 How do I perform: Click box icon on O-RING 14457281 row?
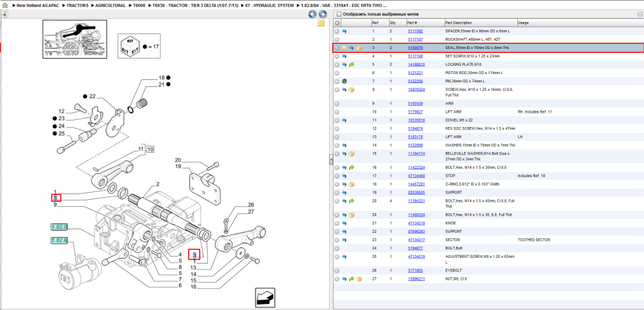point(352,184)
